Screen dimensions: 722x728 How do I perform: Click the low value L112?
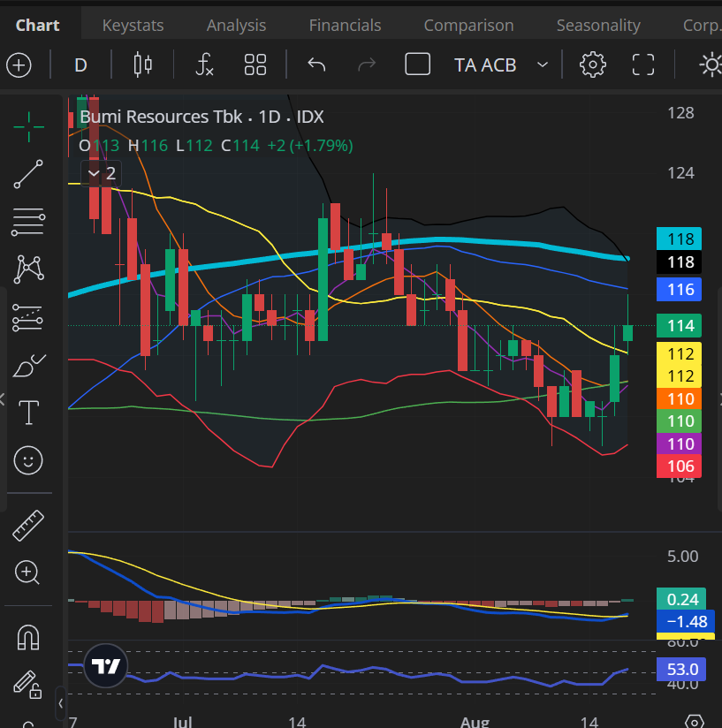[194, 146]
